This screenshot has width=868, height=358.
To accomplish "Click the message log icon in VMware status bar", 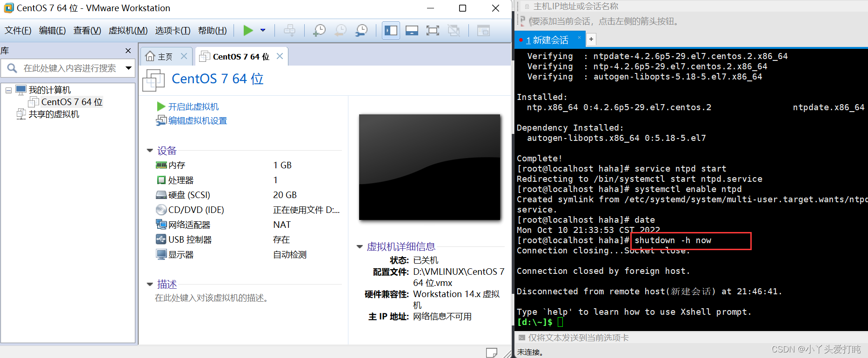I will tap(491, 352).
